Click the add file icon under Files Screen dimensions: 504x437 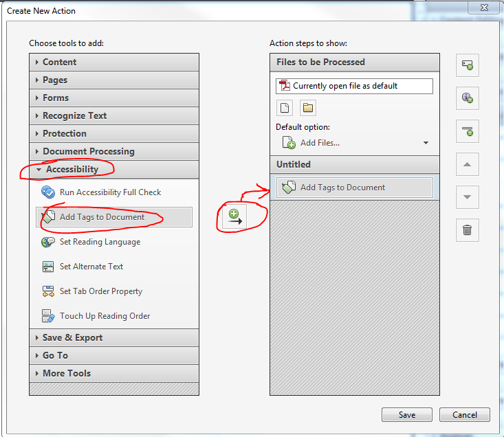(285, 108)
